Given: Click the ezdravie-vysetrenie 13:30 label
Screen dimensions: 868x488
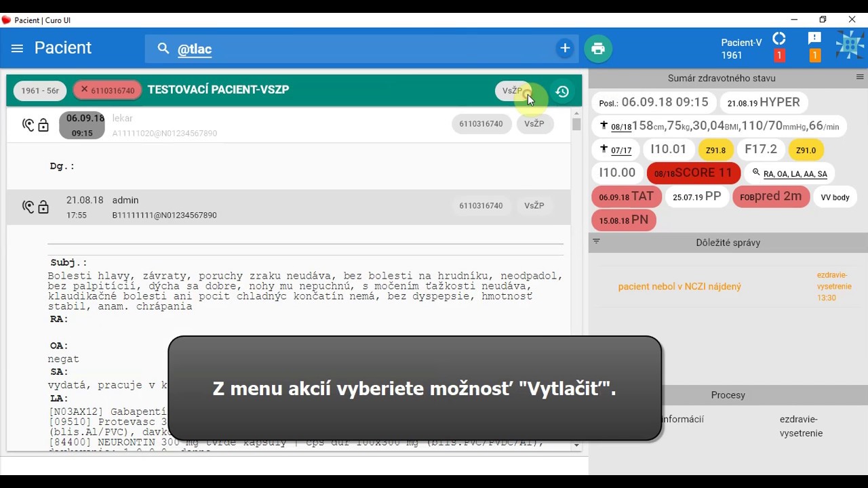Looking at the screenshot, I should pyautogui.click(x=834, y=287).
